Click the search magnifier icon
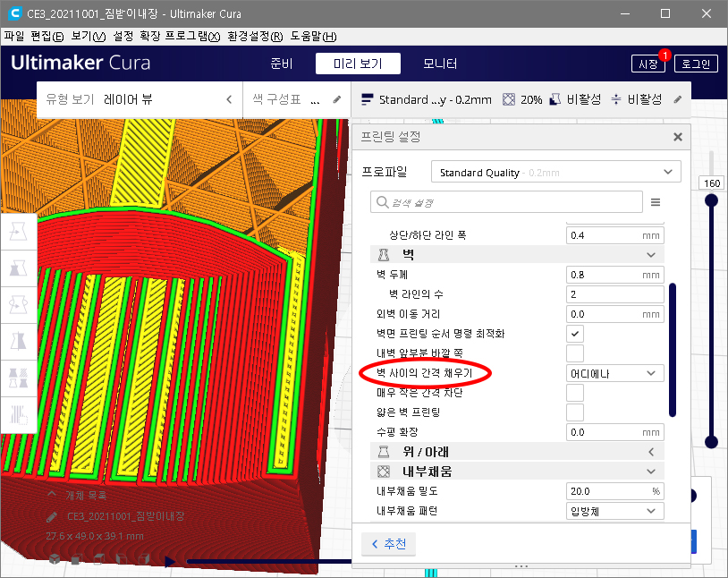 382,202
